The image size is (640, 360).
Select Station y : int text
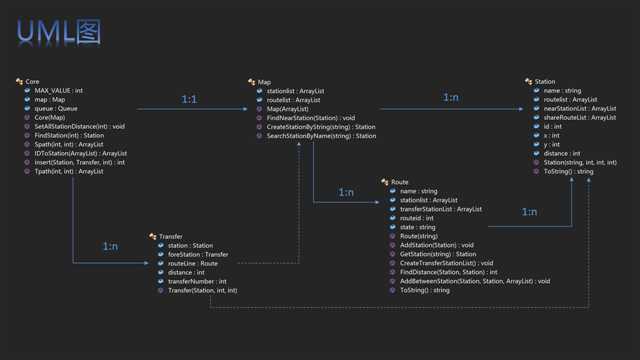[552, 144]
